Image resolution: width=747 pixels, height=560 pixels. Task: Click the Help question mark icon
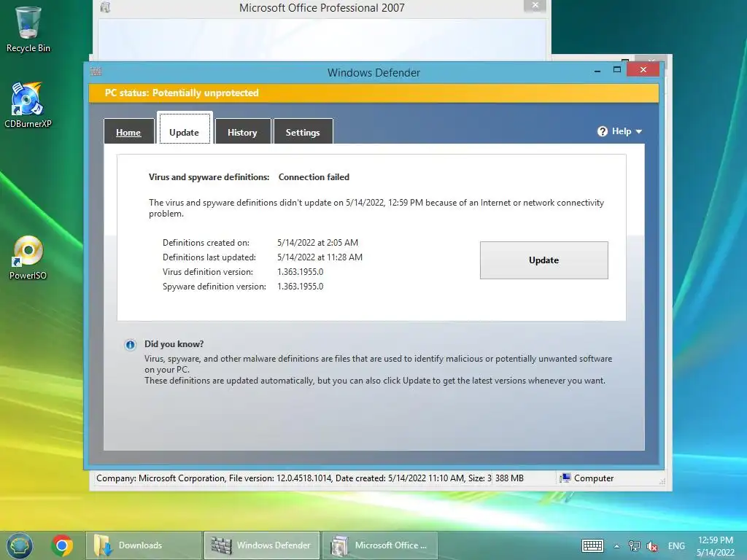pyautogui.click(x=602, y=131)
